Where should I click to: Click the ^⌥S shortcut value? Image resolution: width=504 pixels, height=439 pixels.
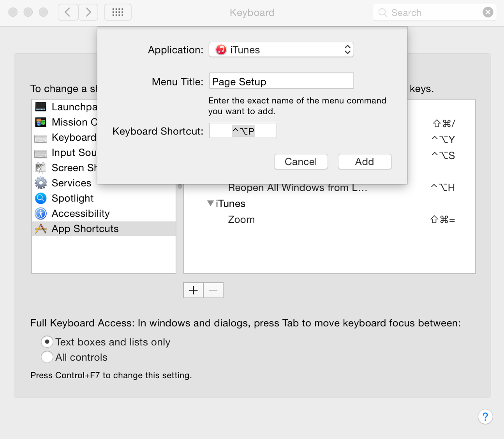(x=443, y=156)
